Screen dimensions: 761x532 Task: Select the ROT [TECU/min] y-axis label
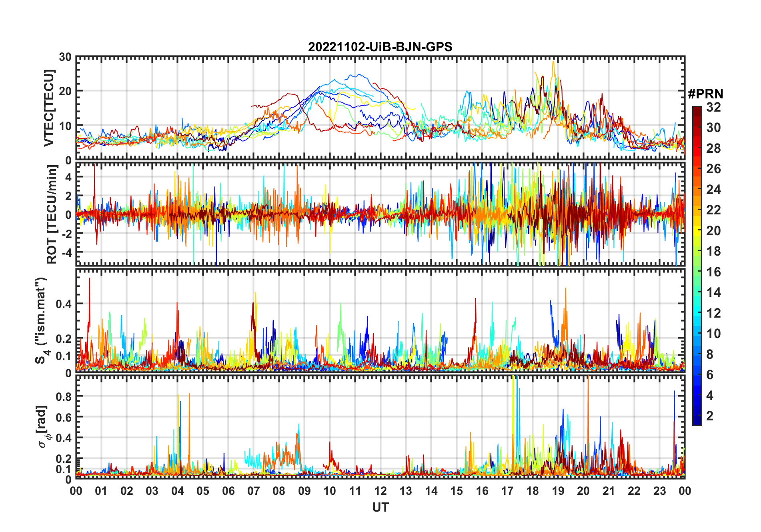pyautogui.click(x=52, y=214)
